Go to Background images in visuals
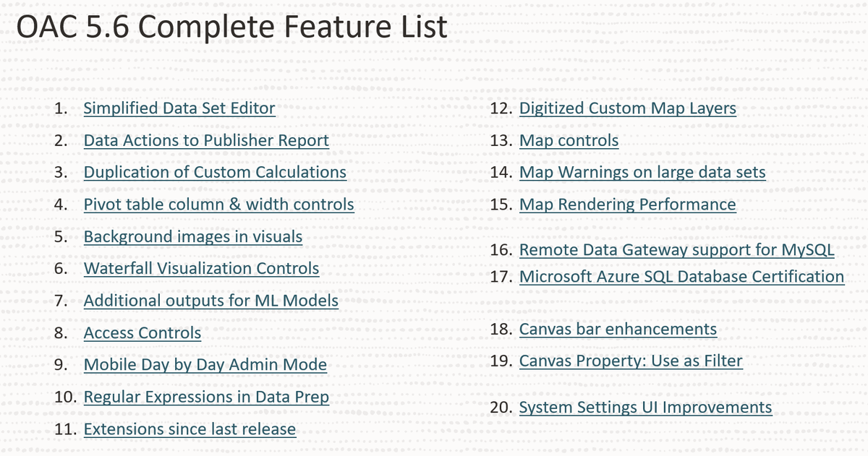Image resolution: width=868 pixels, height=456 pixels. [193, 236]
